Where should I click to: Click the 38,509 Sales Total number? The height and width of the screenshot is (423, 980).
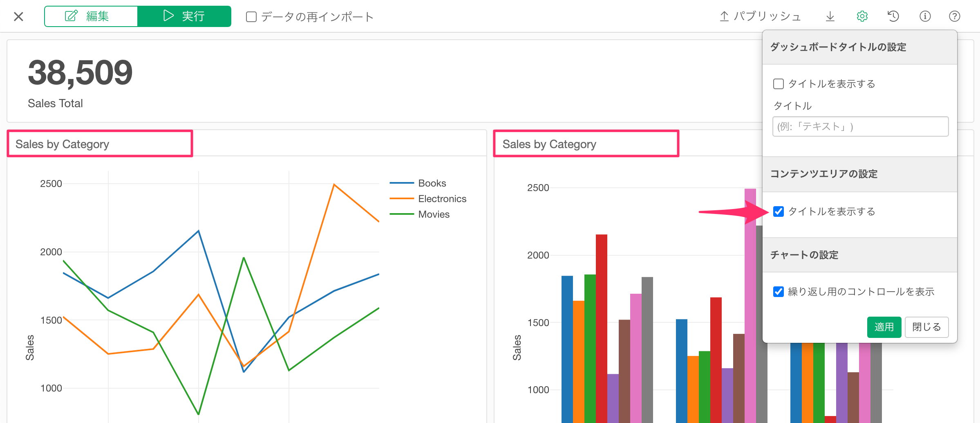click(80, 73)
